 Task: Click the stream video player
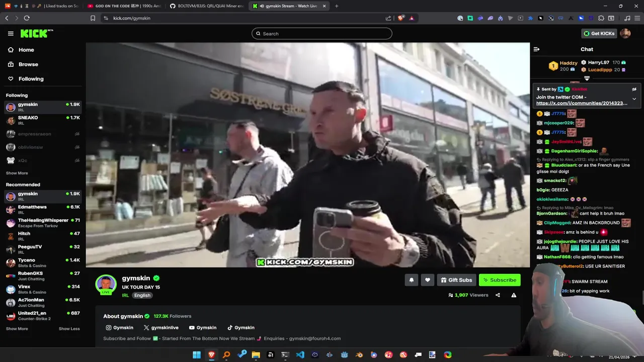[307, 155]
